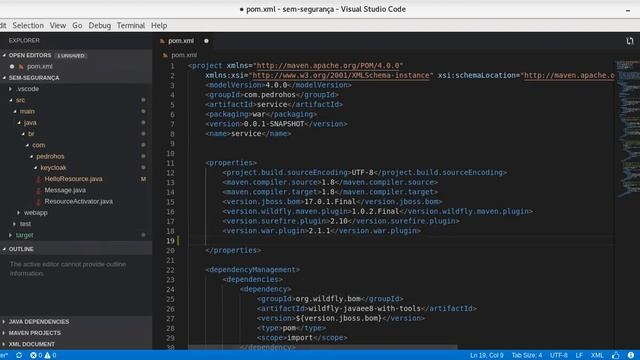This screenshot has height=360, width=640.
Task: Collapse the main folder
Action: (15, 111)
